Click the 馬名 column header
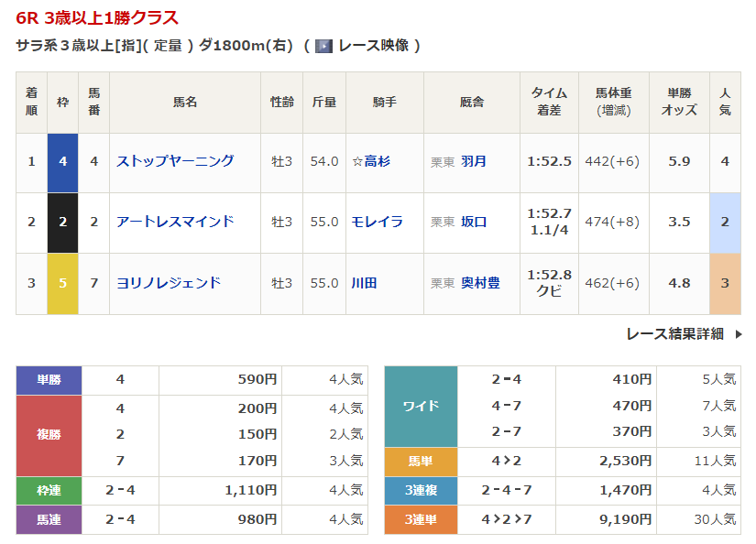Image resolution: width=756 pixels, height=544 pixels. (185, 103)
